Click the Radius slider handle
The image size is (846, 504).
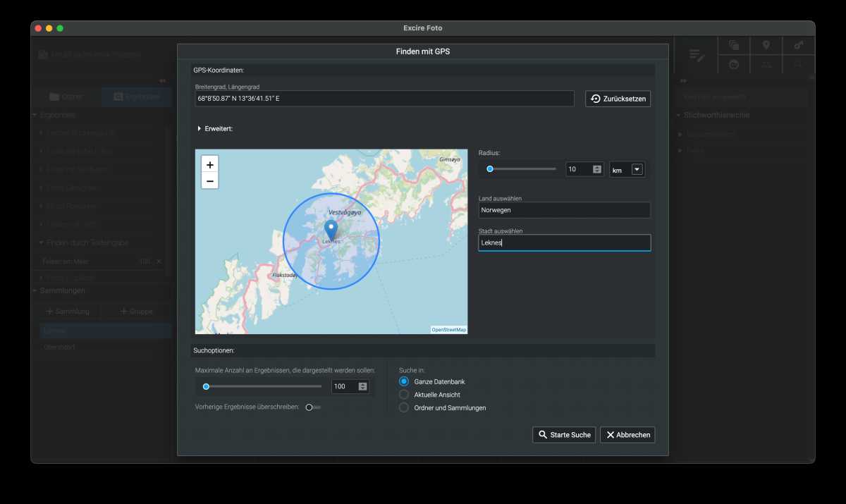pyautogui.click(x=490, y=169)
